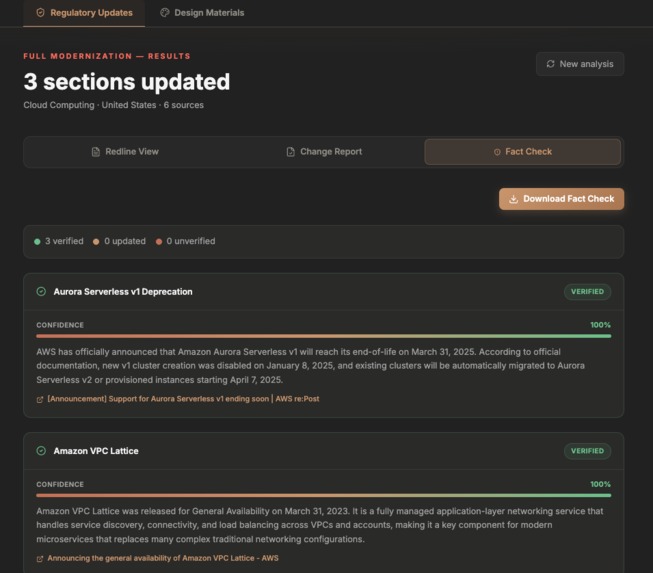653x573 pixels.
Task: Select the Amazon VPC Lattice heading
Action: 96,451
